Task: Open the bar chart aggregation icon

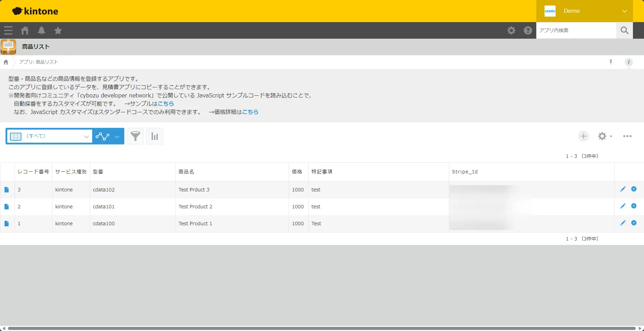Action: (155, 136)
